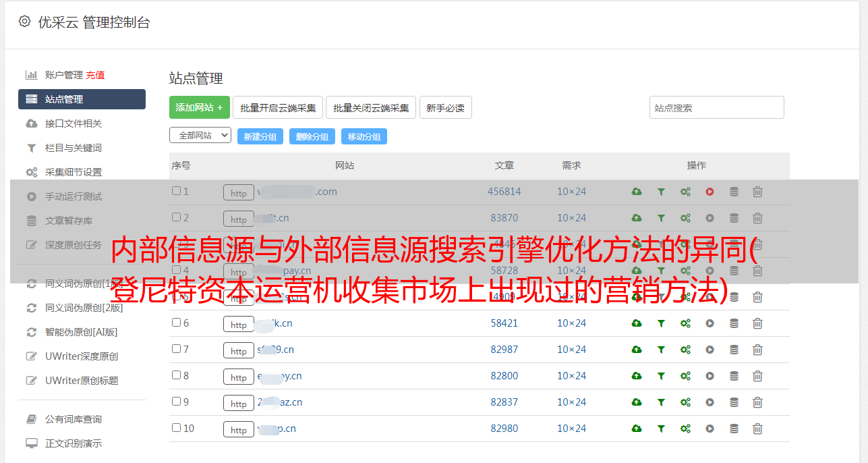Click the cloud upload icon in row 6

tap(637, 323)
